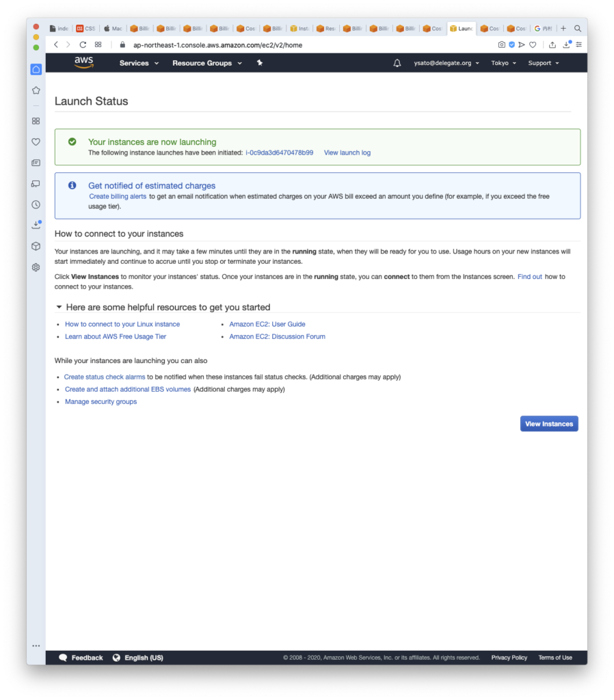Screen dimensions: 614x700
Task: Open the sidebar downloads icon
Action: pos(36,225)
